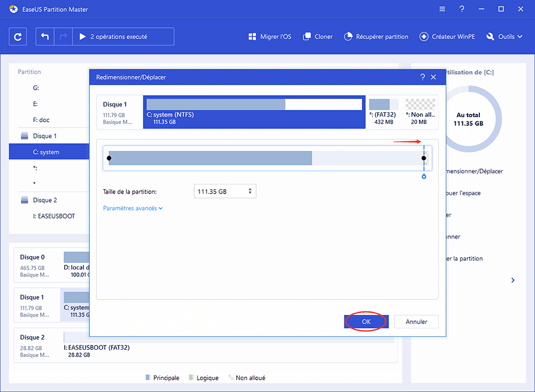Confirm with the OK button
Viewport: 535px width, 392px height.
tap(366, 322)
